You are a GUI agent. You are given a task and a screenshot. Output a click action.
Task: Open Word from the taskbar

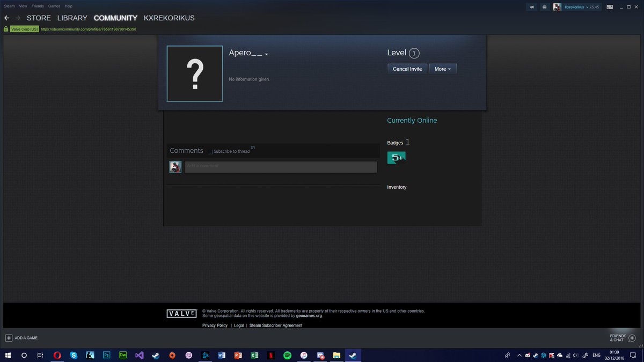coord(222,355)
